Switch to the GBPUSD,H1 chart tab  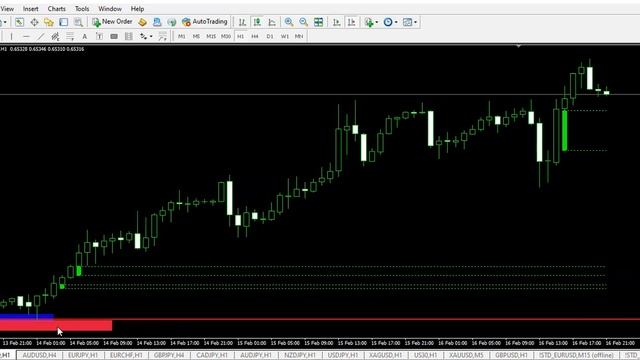(511, 356)
